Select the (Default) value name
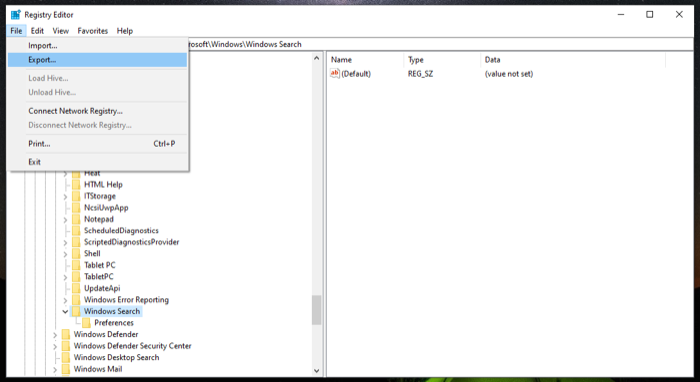The height and width of the screenshot is (382, 700). (356, 74)
